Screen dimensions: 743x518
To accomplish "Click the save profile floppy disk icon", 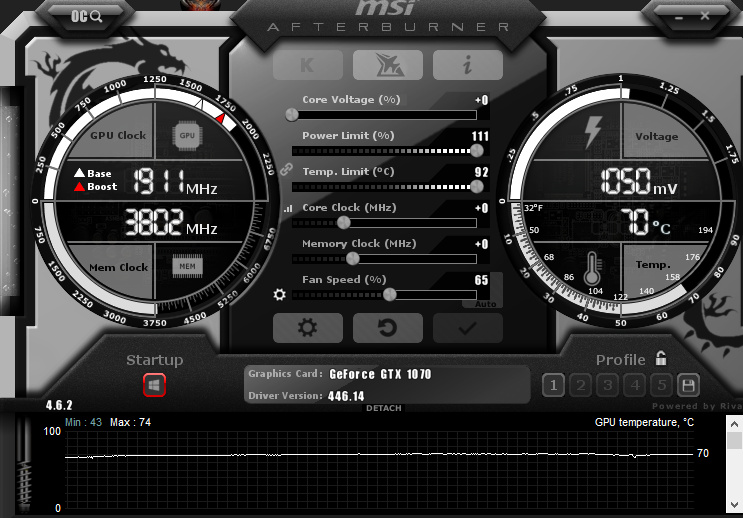I will coord(689,385).
